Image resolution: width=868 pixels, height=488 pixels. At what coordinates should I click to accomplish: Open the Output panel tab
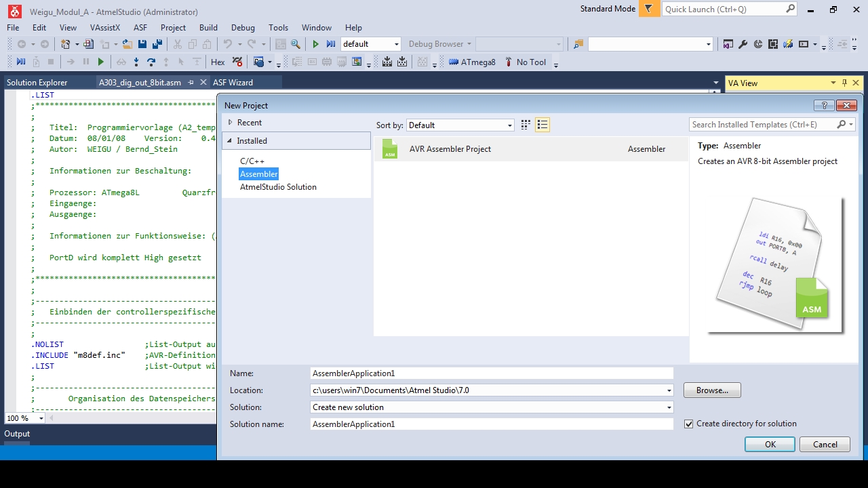click(17, 434)
